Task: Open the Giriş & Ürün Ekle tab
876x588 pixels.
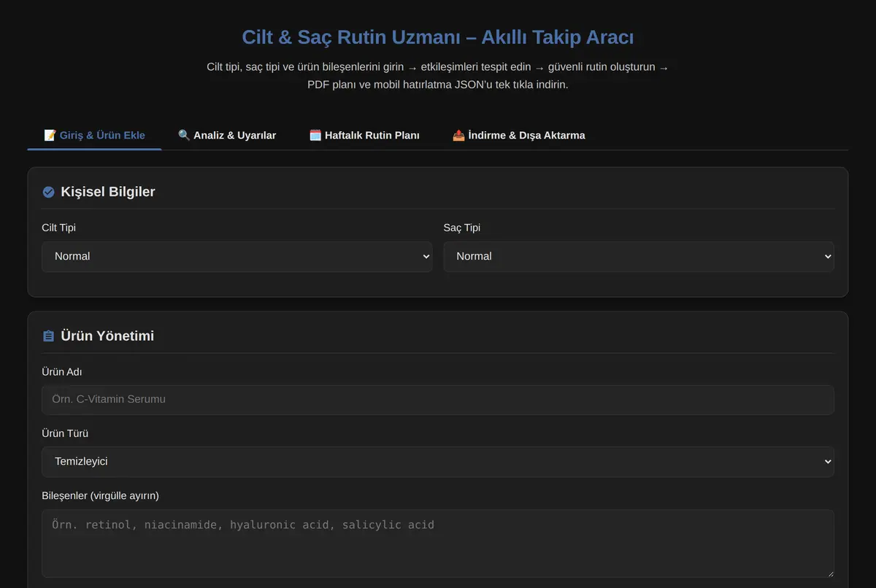Action: [94, 135]
